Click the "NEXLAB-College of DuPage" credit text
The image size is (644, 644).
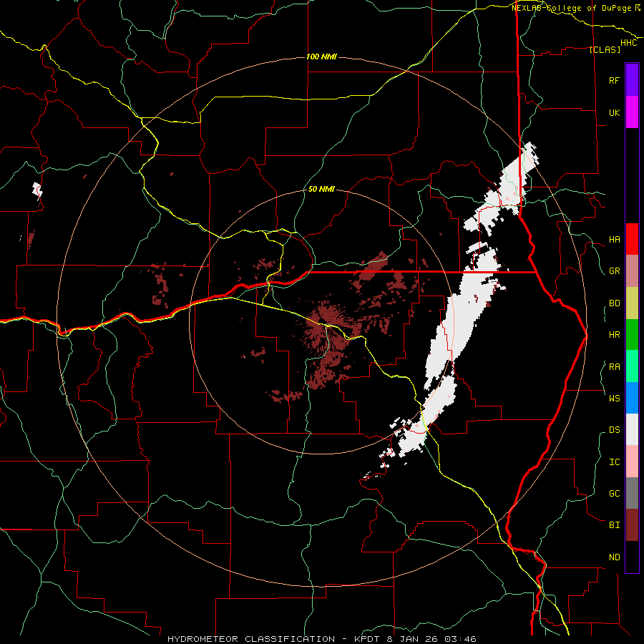click(571, 8)
